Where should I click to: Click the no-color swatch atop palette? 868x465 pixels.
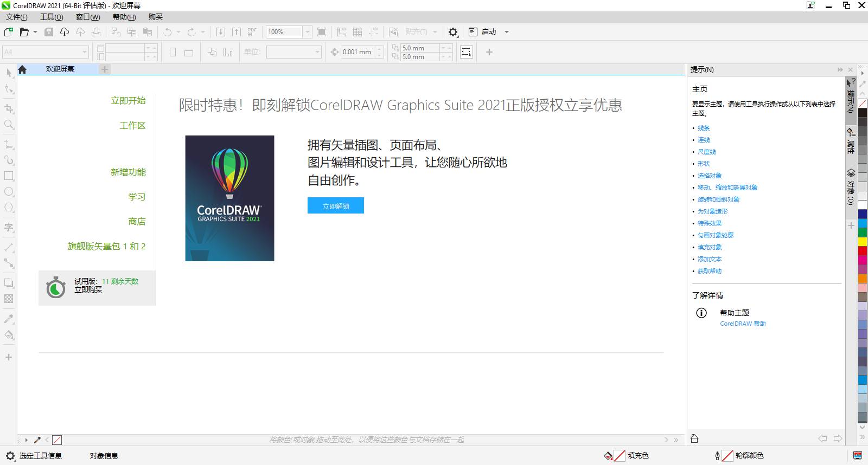pos(862,104)
